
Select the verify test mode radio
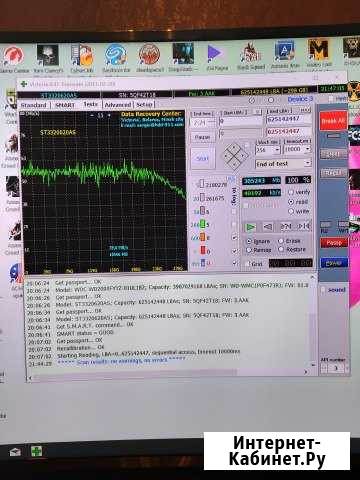coord(299,192)
